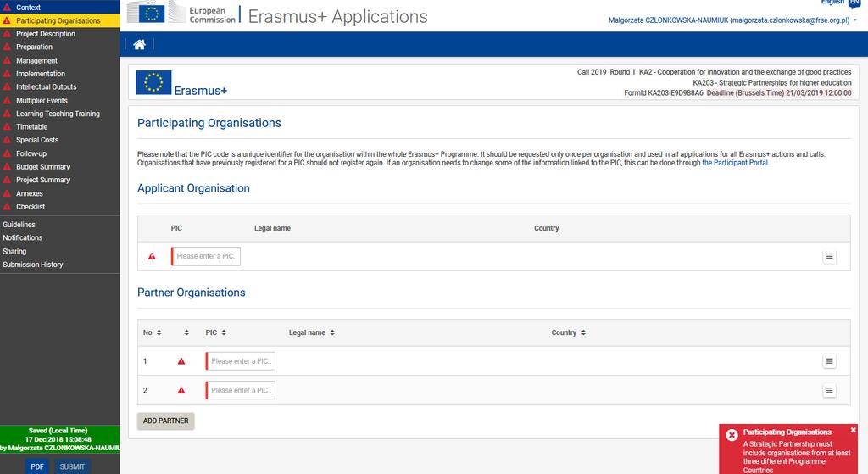The width and height of the screenshot is (868, 474).
Task: Open the English language selector
Action: click(840, 3)
